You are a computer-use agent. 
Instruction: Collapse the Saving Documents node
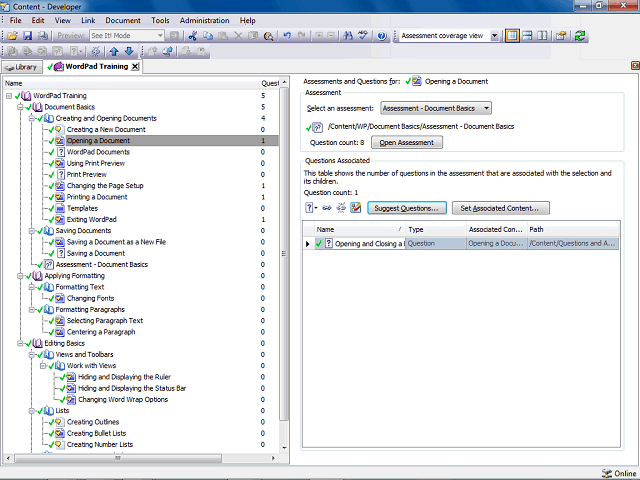click(x=31, y=231)
